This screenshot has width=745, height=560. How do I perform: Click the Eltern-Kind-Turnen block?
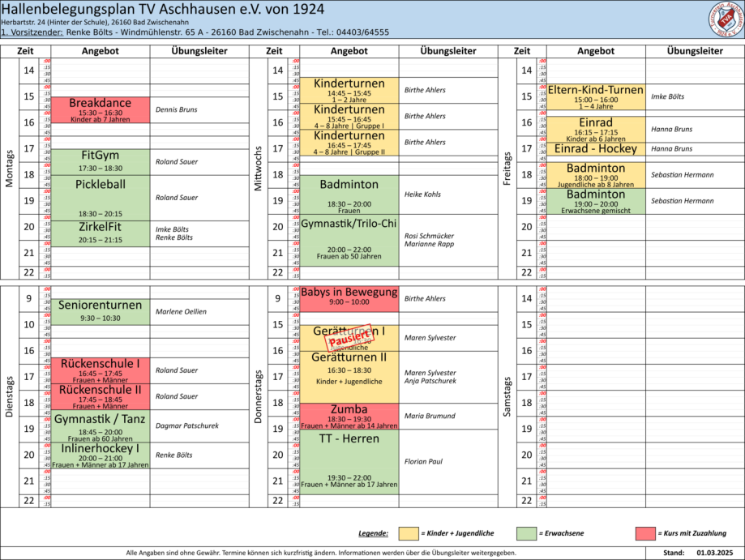coord(596,96)
